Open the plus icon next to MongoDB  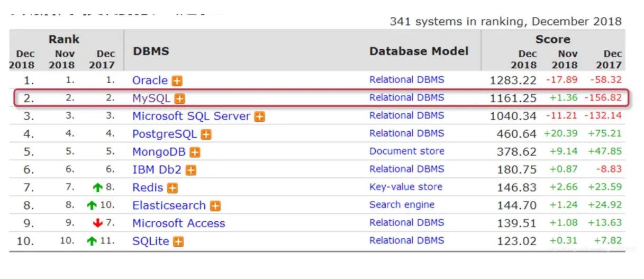[195, 152]
